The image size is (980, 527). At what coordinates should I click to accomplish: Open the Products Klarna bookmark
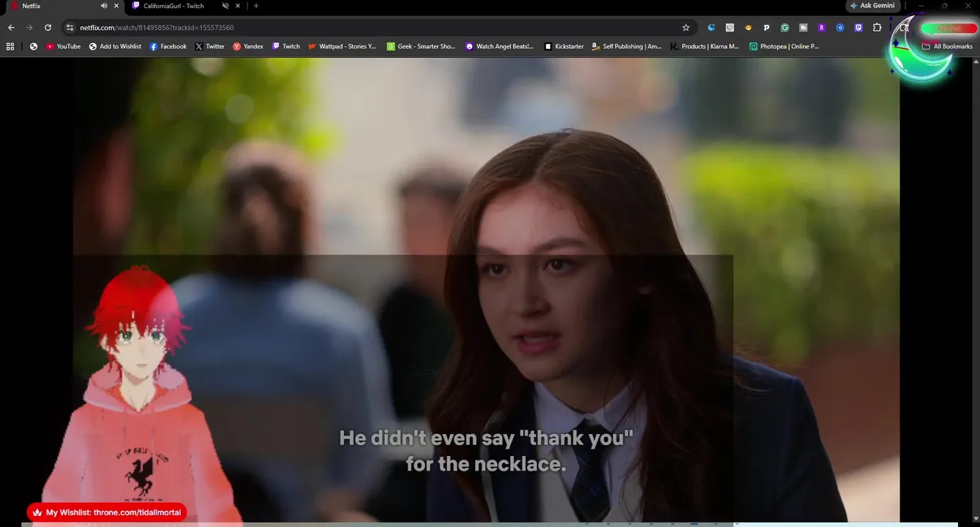(x=705, y=46)
